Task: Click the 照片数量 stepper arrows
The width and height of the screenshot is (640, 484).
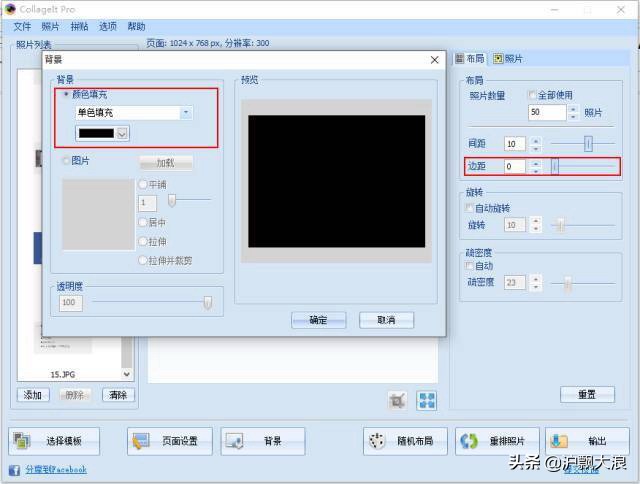Action: click(573, 112)
